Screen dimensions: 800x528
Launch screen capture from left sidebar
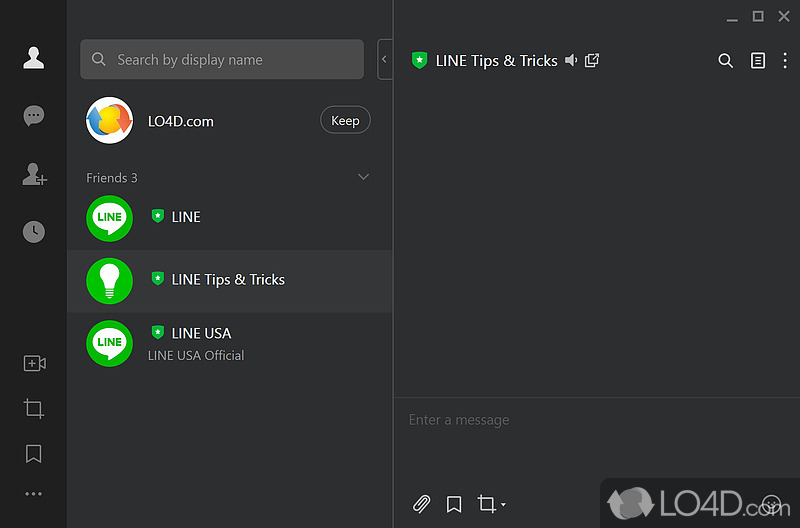coord(34,408)
